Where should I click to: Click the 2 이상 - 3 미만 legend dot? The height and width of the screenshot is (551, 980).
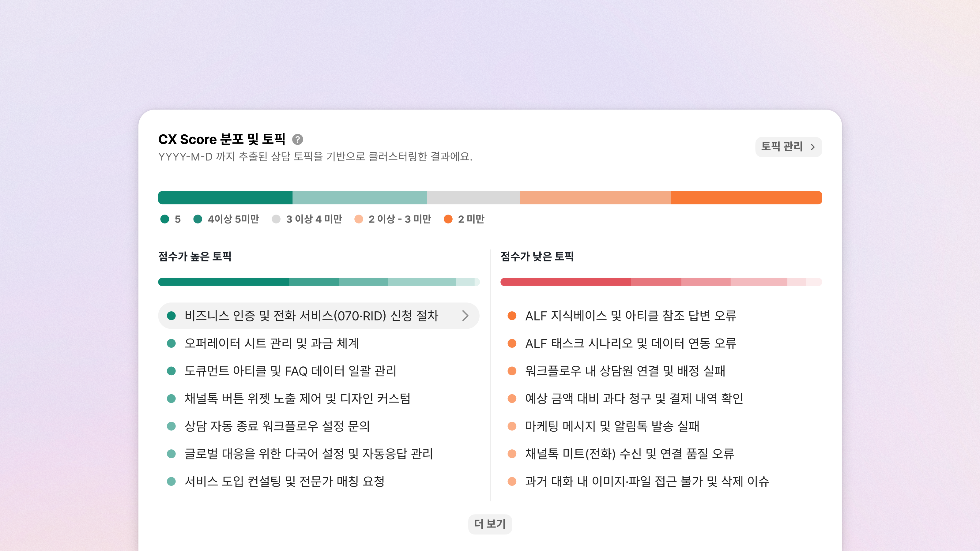click(x=359, y=219)
